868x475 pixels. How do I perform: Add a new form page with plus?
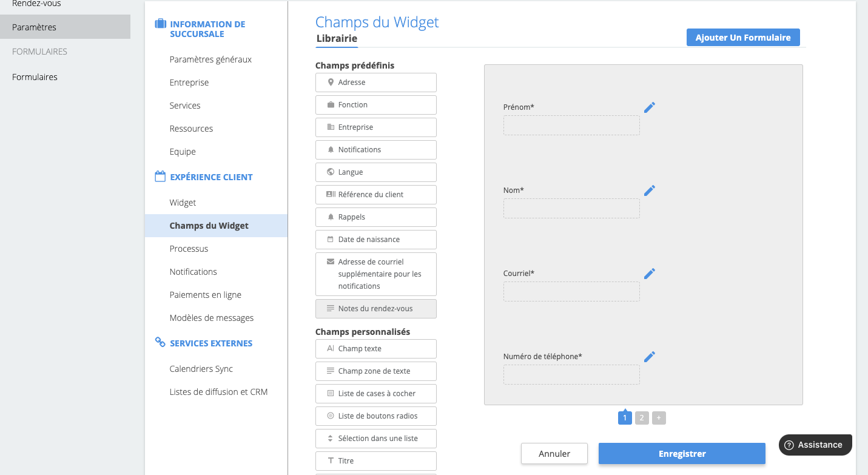pos(659,418)
